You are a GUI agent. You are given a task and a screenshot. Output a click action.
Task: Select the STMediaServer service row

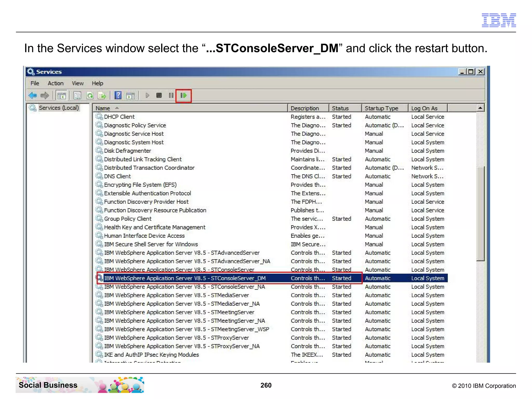[x=271, y=295]
